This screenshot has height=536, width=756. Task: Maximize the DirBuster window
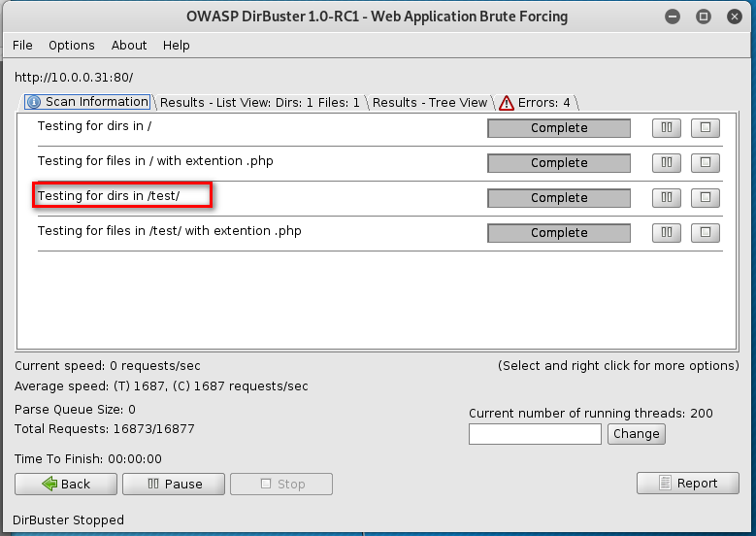(x=703, y=17)
